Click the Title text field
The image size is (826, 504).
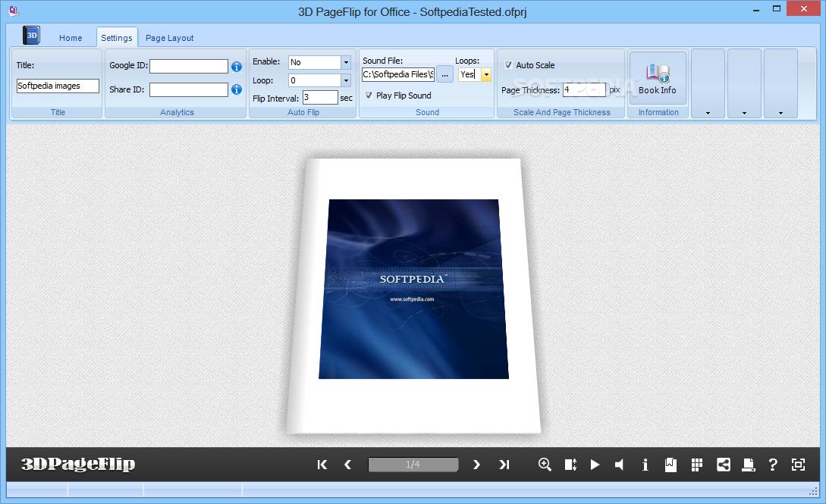pyautogui.click(x=58, y=86)
